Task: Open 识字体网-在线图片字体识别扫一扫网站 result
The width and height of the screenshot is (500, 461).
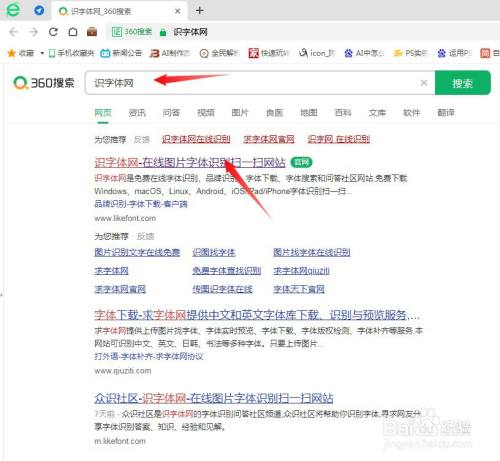Action: (190, 163)
